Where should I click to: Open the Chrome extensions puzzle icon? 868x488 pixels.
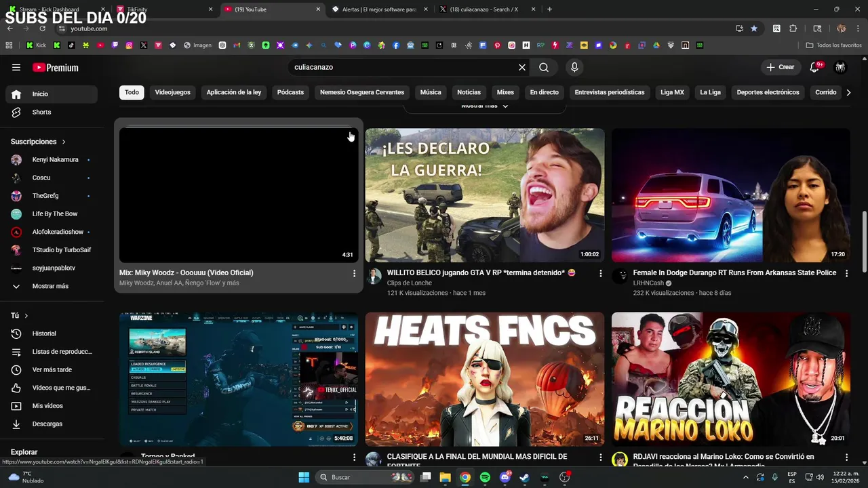793,28
